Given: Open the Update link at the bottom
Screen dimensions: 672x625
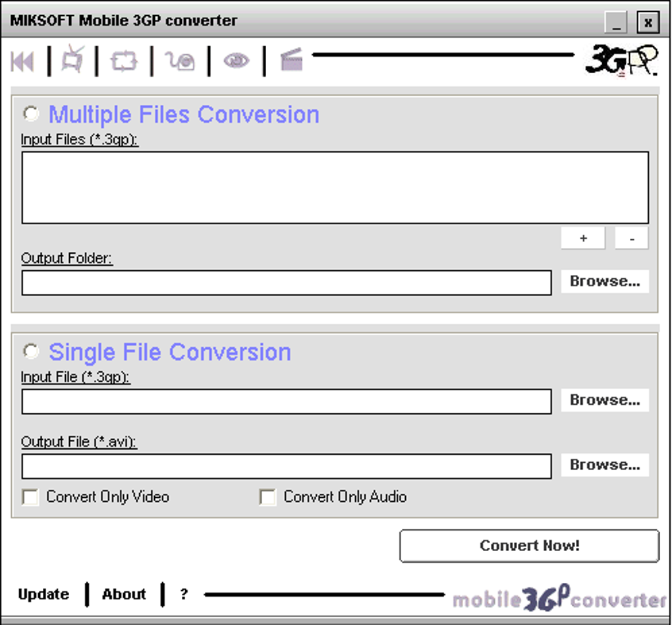Looking at the screenshot, I should 43,594.
